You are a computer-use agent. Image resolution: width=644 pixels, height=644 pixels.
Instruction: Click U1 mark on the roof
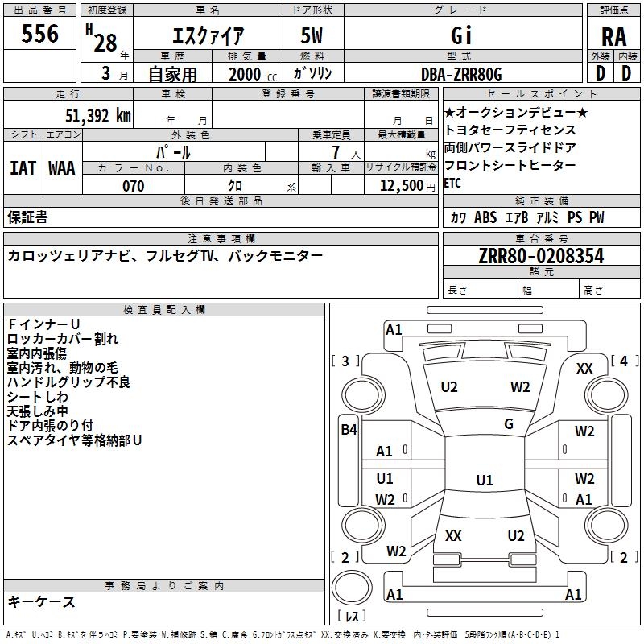pos(485,480)
